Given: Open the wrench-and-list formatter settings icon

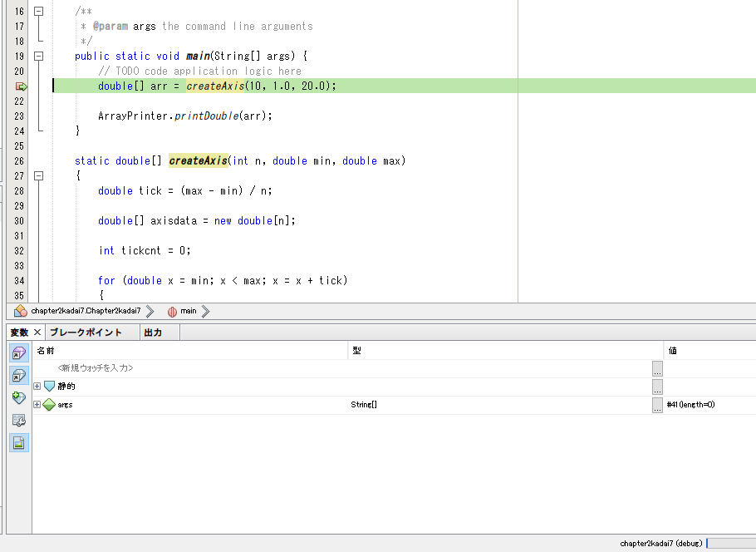Looking at the screenshot, I should click(19, 421).
